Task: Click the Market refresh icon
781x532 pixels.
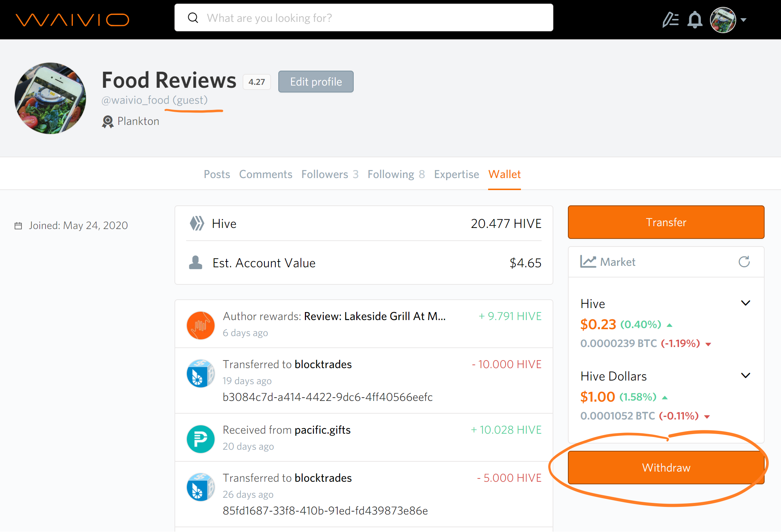Action: 744,261
